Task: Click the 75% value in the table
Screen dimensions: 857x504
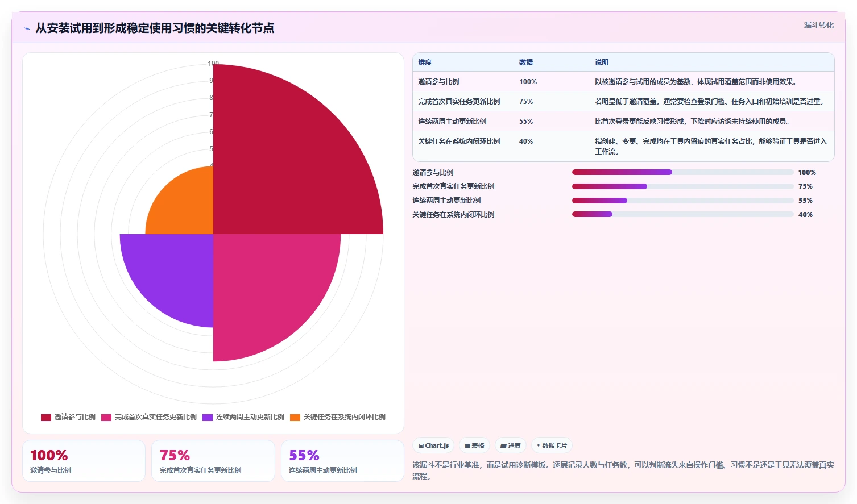Action: [x=526, y=102]
